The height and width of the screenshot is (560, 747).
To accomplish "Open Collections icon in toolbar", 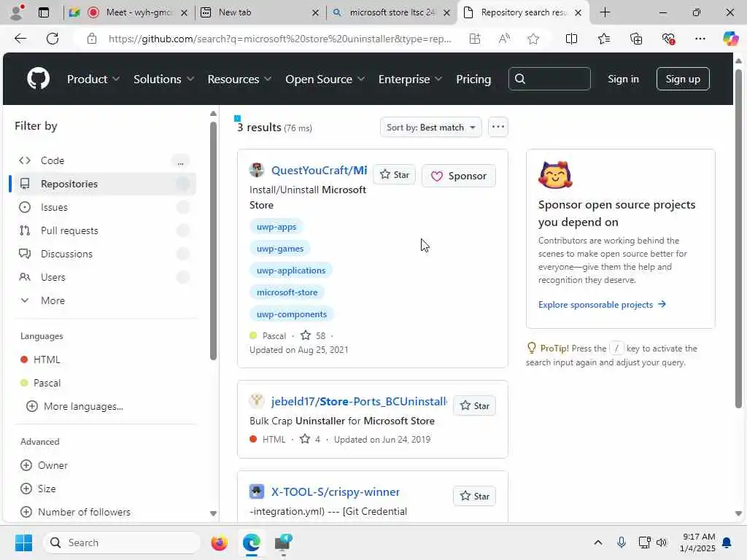I will tap(636, 39).
